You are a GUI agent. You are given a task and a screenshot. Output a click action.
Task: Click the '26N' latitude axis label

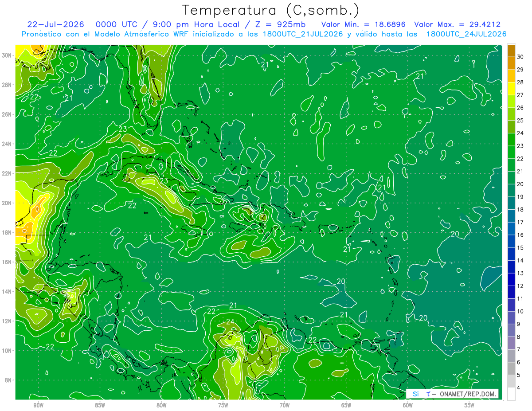pos(7,114)
